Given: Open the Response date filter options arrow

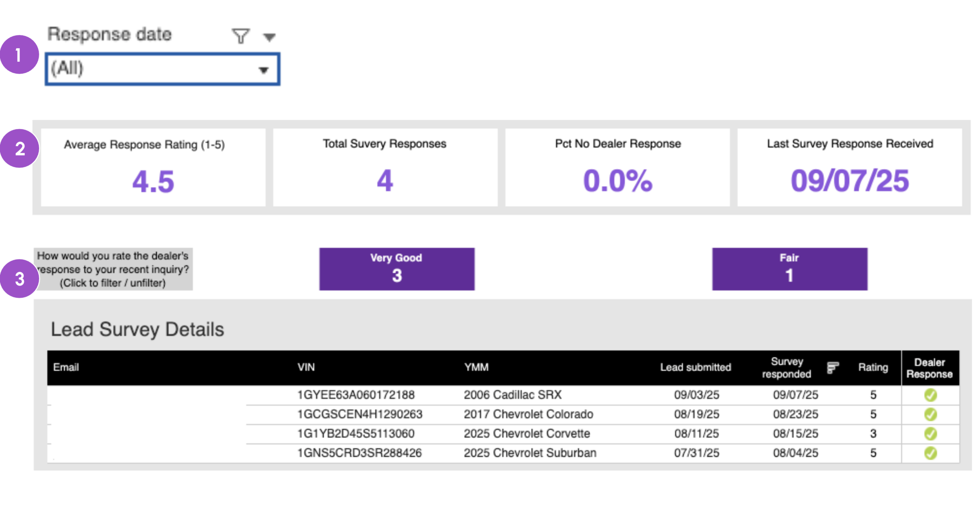Looking at the screenshot, I should pyautogui.click(x=269, y=37).
